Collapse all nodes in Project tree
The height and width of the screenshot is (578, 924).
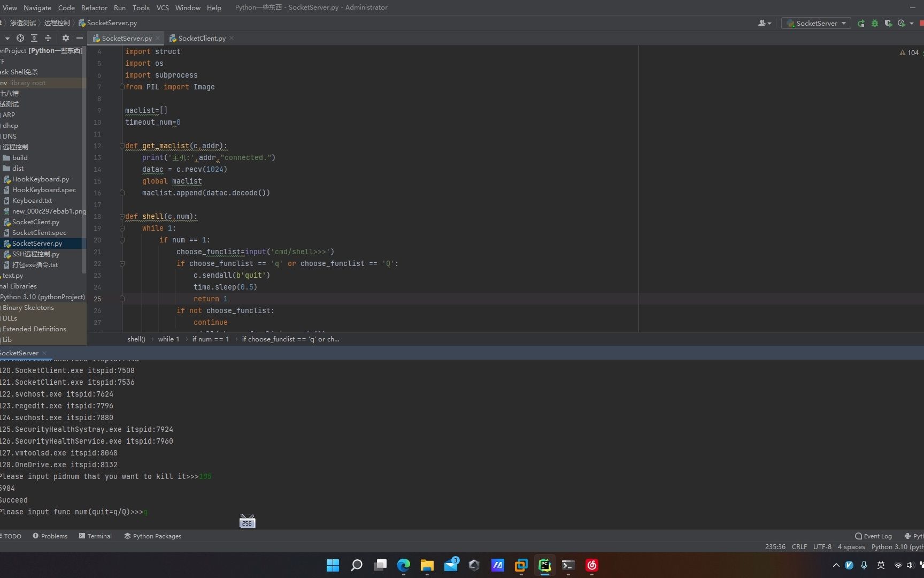[48, 38]
